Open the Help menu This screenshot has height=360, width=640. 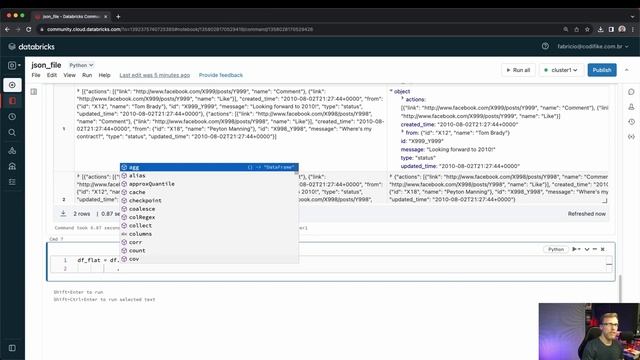pos(104,75)
